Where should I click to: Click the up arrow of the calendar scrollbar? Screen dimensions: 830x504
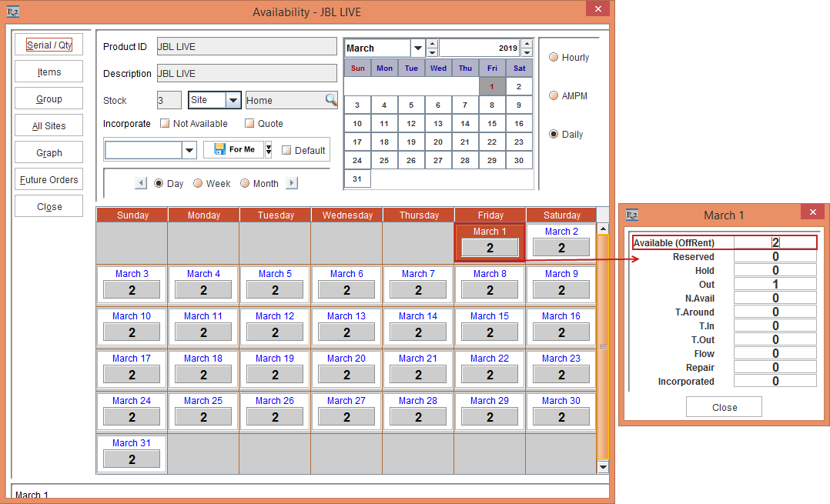click(603, 229)
